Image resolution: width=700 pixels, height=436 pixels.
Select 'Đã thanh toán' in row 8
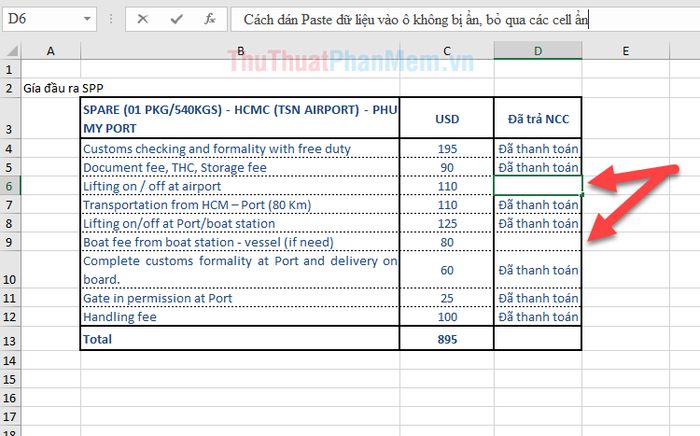tap(538, 224)
